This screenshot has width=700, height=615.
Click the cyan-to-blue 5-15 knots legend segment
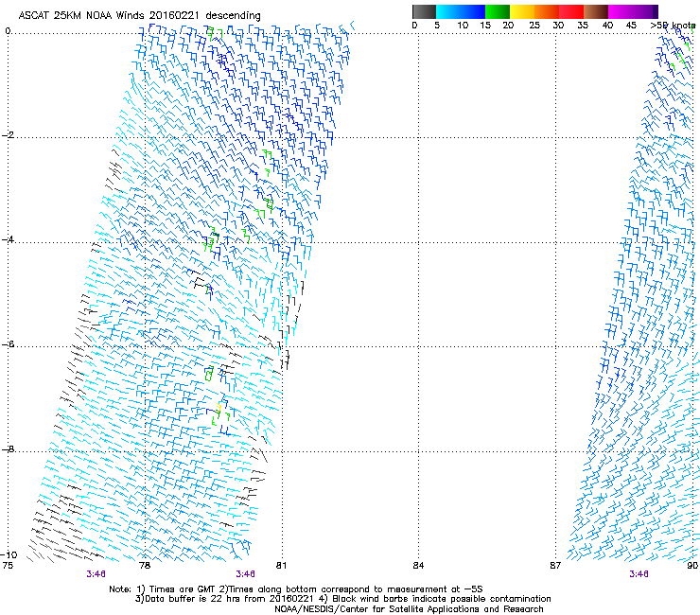point(461,11)
